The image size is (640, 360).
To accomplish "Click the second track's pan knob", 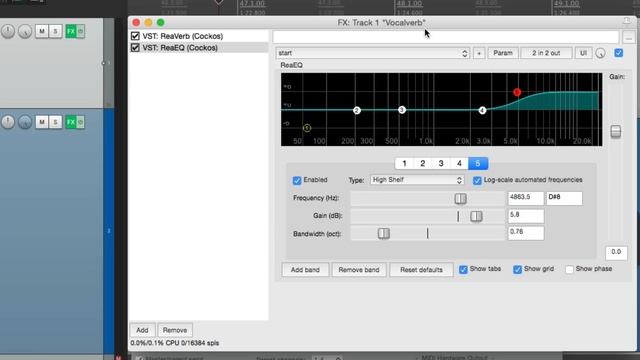I will pos(24,122).
